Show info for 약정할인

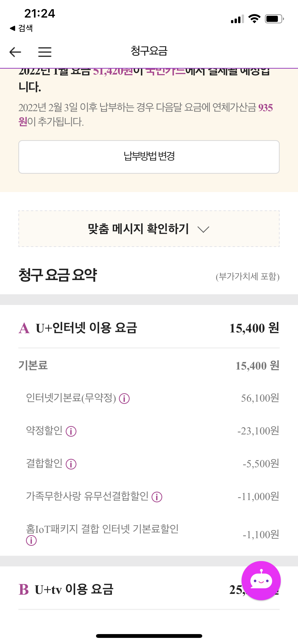coord(71,431)
